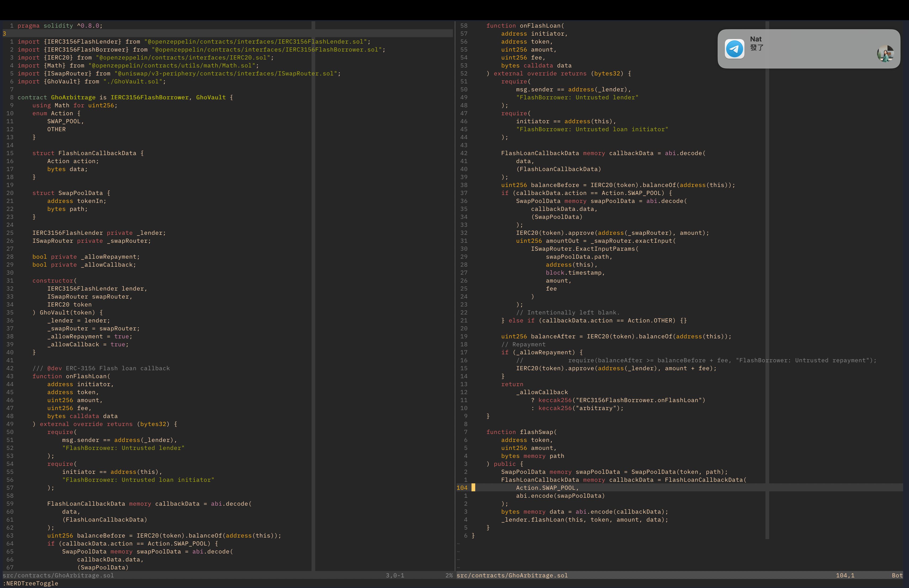Click 'bytes memory data = abi.encode(callbackData);' line
This screenshot has height=588, width=909.
(x=585, y=512)
